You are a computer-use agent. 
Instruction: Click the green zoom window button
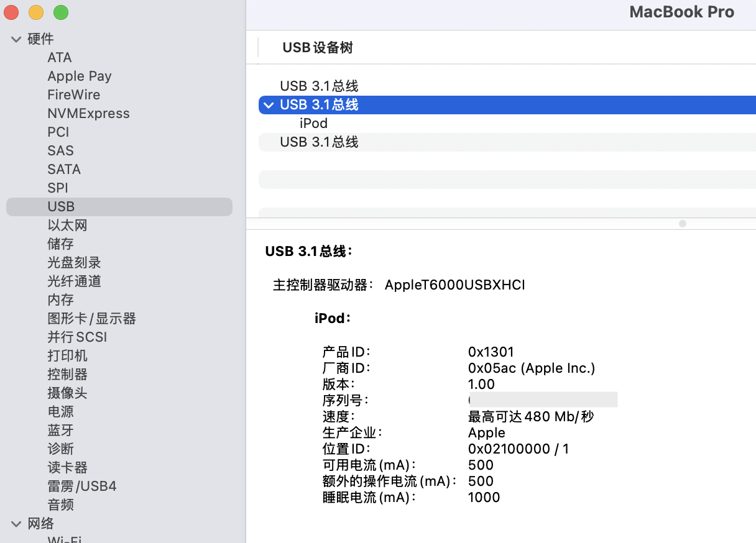coord(60,12)
